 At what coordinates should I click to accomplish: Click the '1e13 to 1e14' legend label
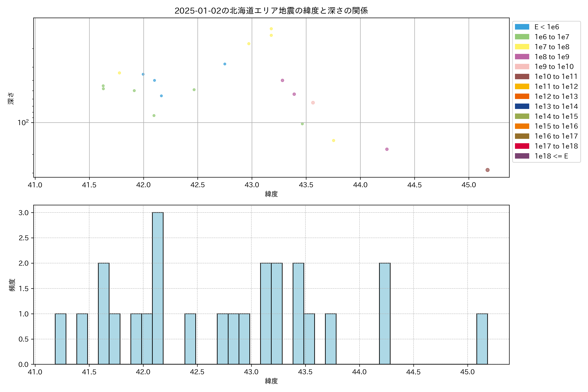556,106
